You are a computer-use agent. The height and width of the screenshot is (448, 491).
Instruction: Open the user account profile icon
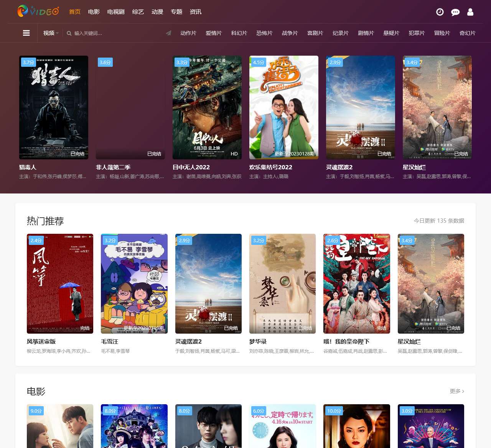click(x=470, y=12)
